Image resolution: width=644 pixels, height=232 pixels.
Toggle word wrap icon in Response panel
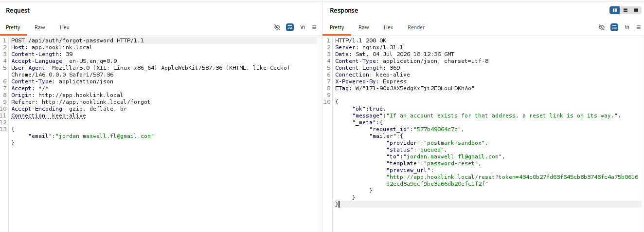click(x=614, y=27)
